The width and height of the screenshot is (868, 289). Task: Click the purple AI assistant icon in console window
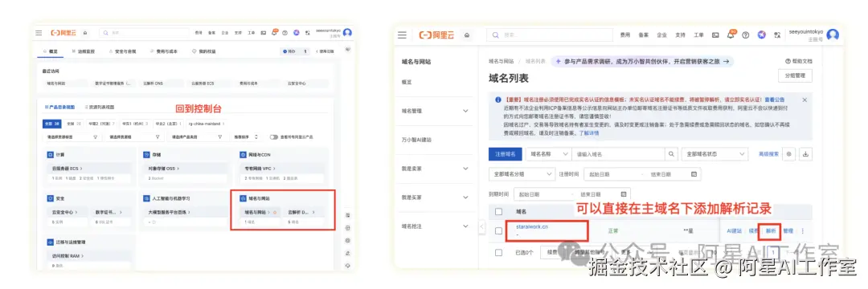coord(296,33)
